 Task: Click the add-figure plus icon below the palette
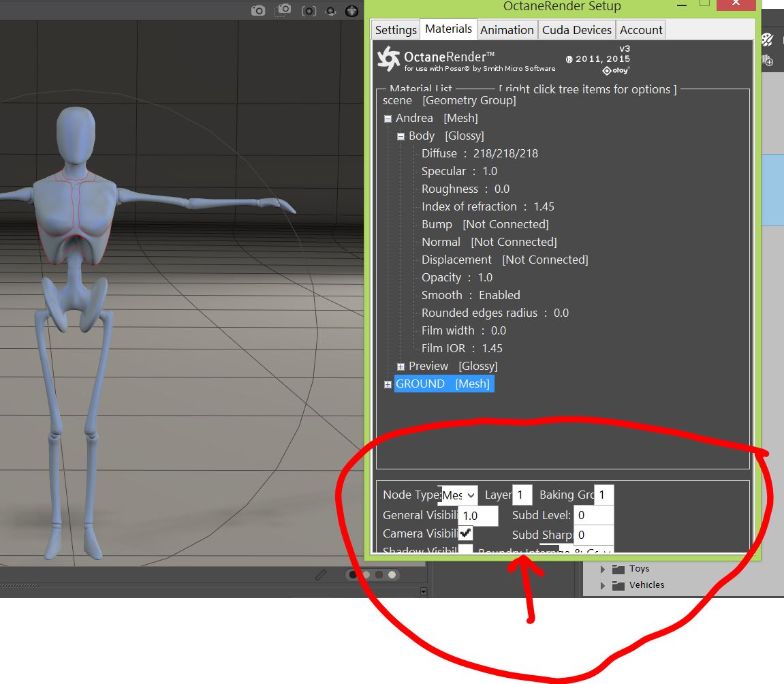coord(768,61)
